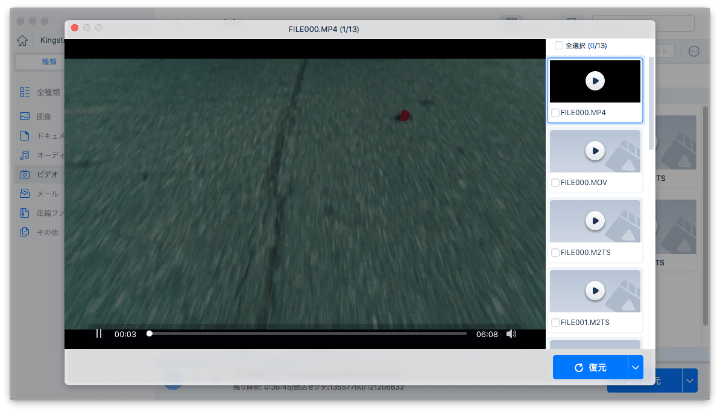The image size is (719, 412).
Task: Click the total duration 06:08 label
Action: click(x=487, y=334)
